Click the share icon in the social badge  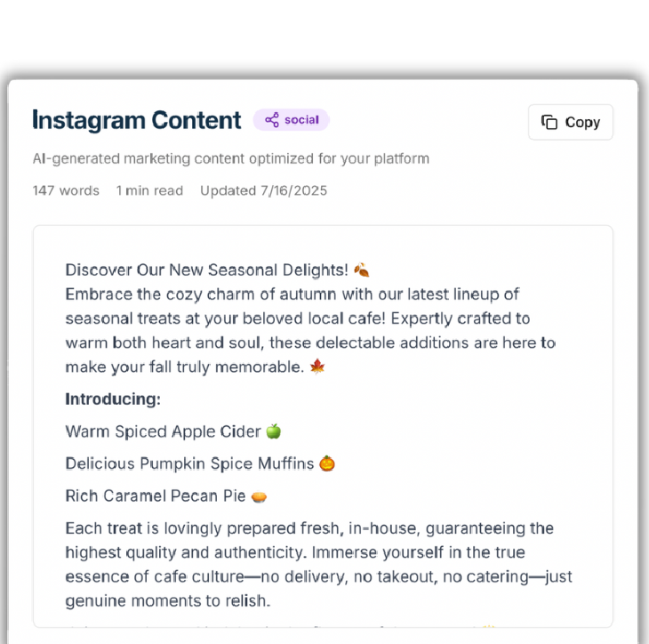(272, 120)
